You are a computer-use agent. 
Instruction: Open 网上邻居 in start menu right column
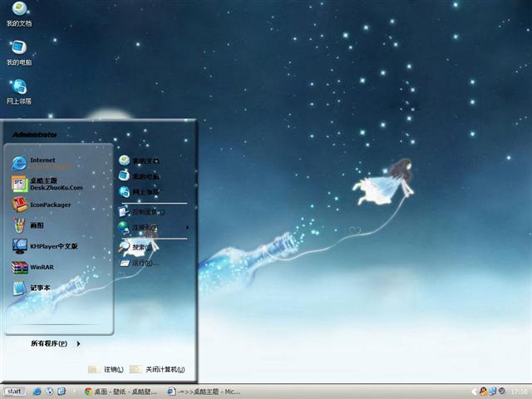click(139, 192)
